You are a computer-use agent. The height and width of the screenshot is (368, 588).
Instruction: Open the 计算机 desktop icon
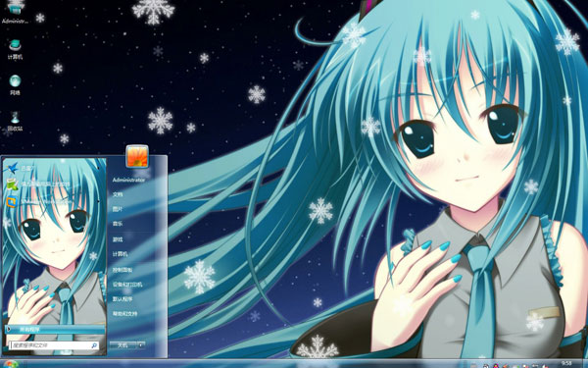coord(15,49)
